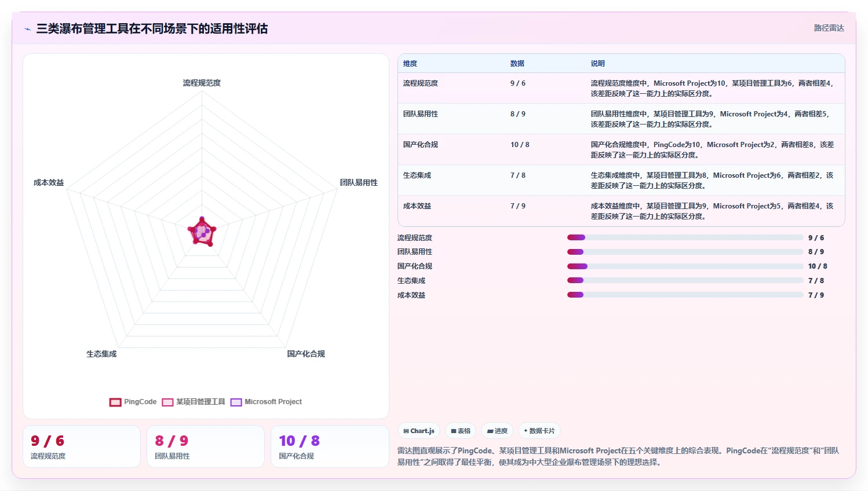
Task: Toggle the Microsoft Project legend swatch
Action: point(236,402)
